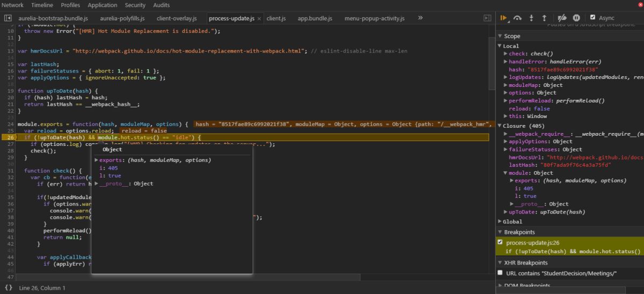
Task: Expand applyOptions in Closure scope
Action: 506,142
